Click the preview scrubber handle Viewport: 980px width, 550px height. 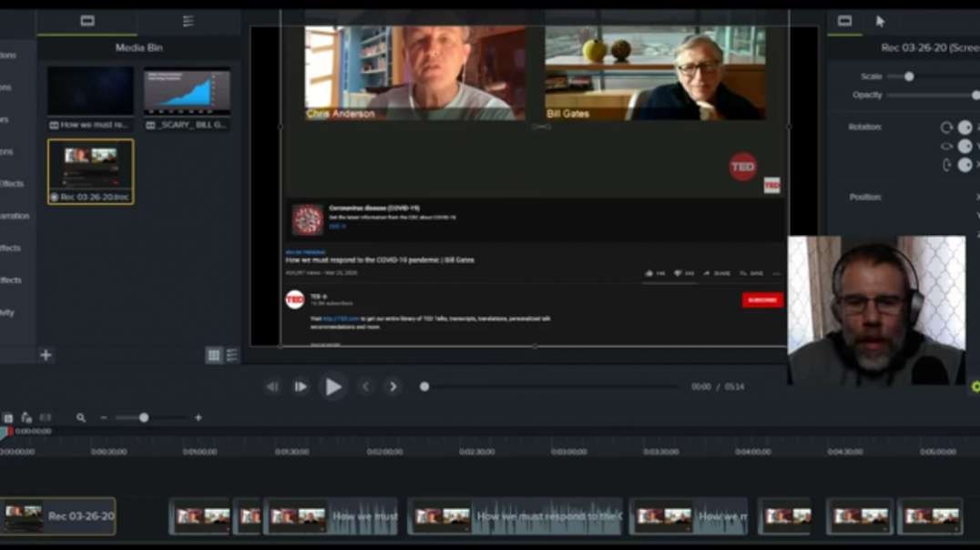(424, 387)
